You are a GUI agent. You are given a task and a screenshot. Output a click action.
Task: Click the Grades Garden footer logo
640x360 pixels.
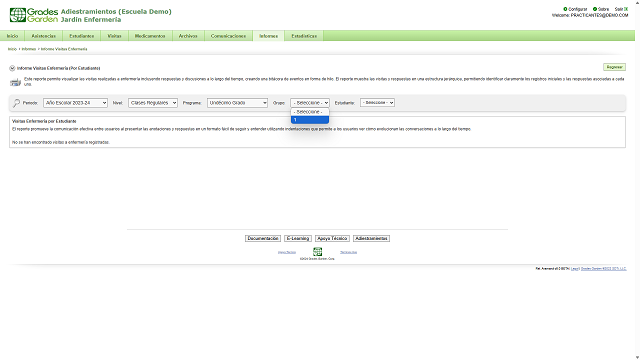(317, 251)
